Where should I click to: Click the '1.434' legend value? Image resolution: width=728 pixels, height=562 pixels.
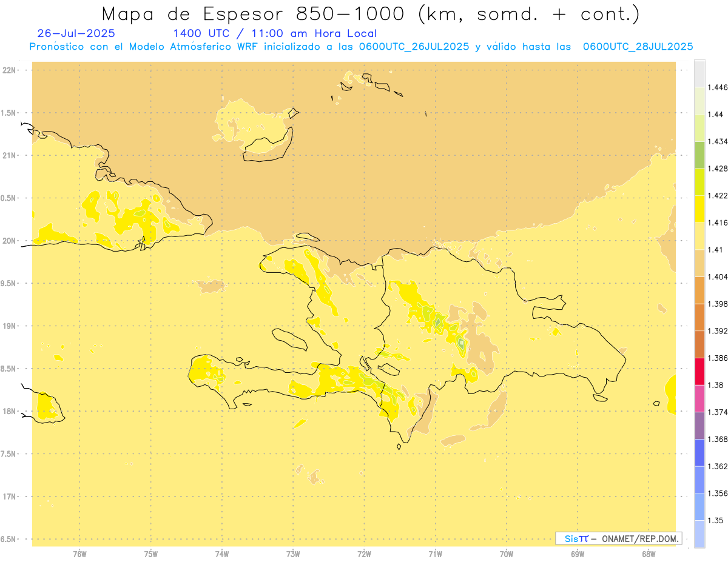click(718, 142)
